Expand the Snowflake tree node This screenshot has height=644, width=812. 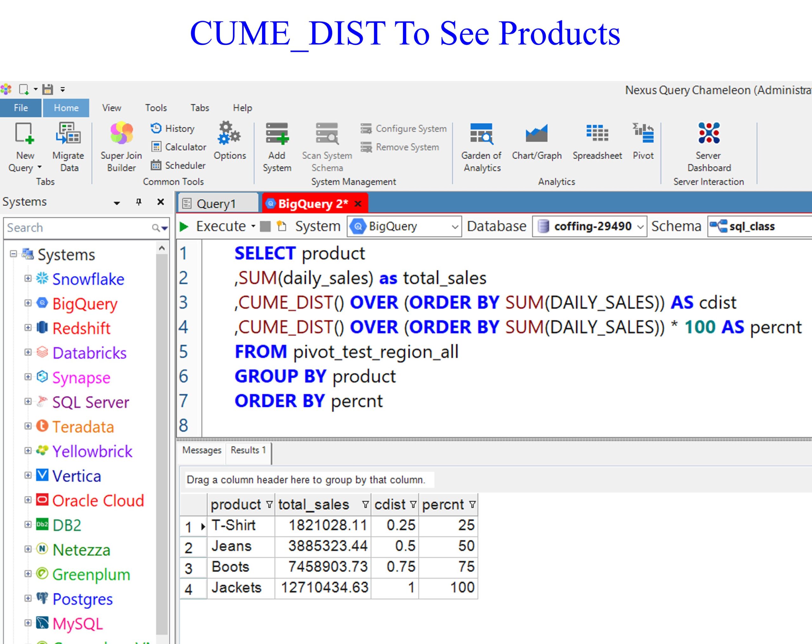tap(28, 279)
